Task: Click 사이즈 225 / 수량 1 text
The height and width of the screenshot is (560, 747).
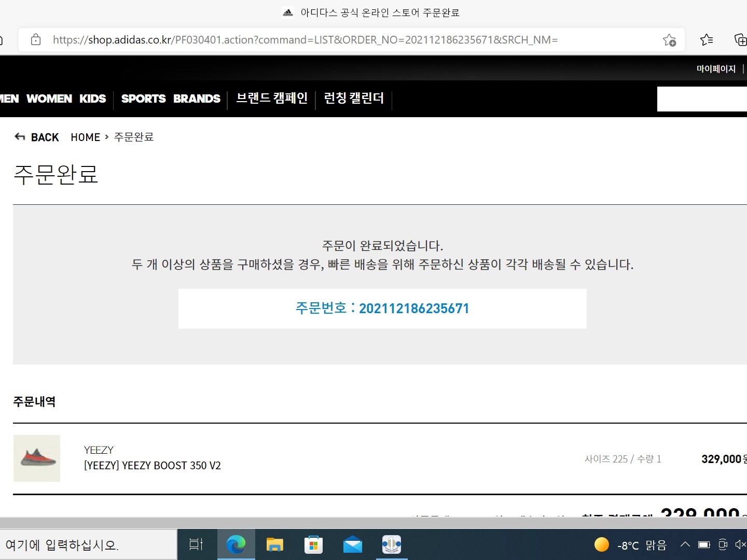Action: (623, 459)
